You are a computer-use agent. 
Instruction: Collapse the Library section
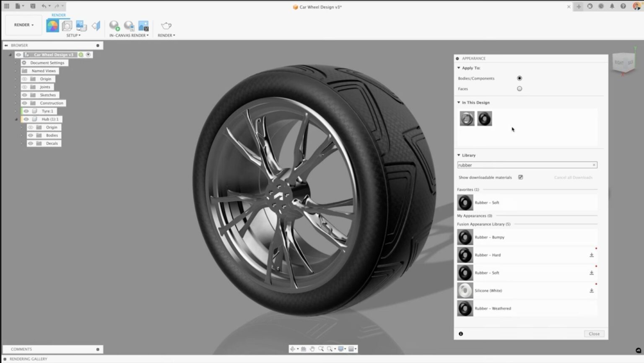[x=458, y=155]
